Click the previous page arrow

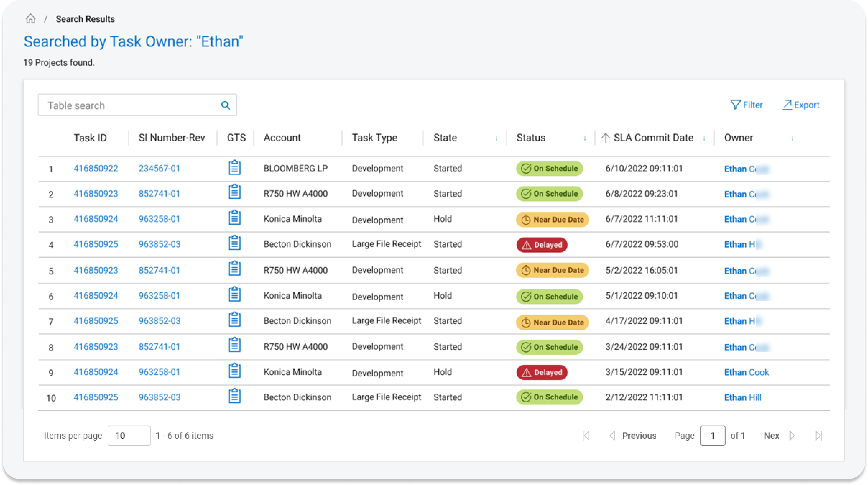(612, 436)
